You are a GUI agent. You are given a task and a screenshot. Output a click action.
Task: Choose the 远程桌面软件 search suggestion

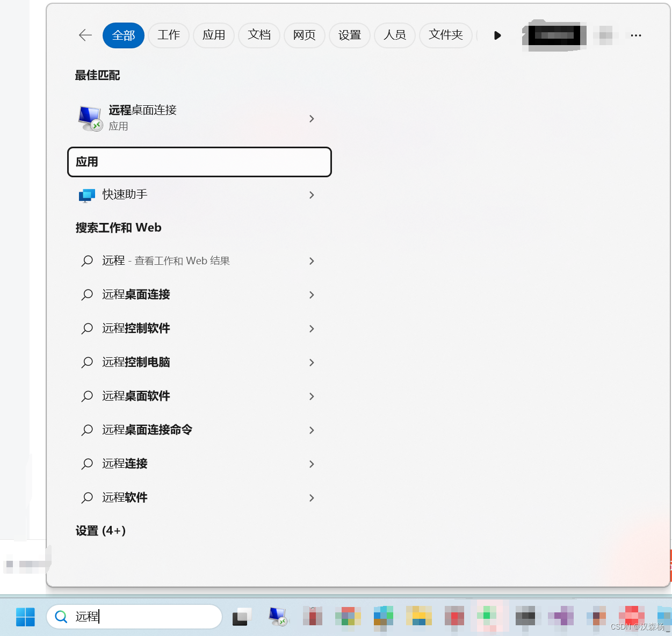click(199, 396)
